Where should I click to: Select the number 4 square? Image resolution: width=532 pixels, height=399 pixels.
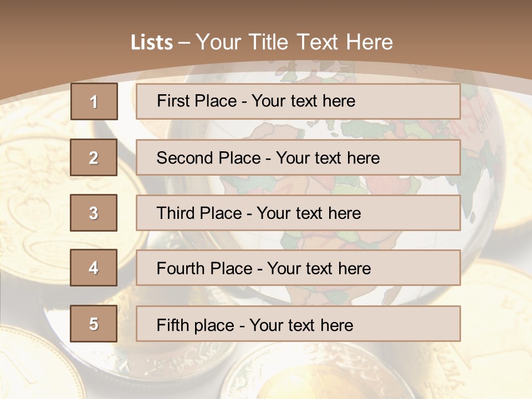94,268
